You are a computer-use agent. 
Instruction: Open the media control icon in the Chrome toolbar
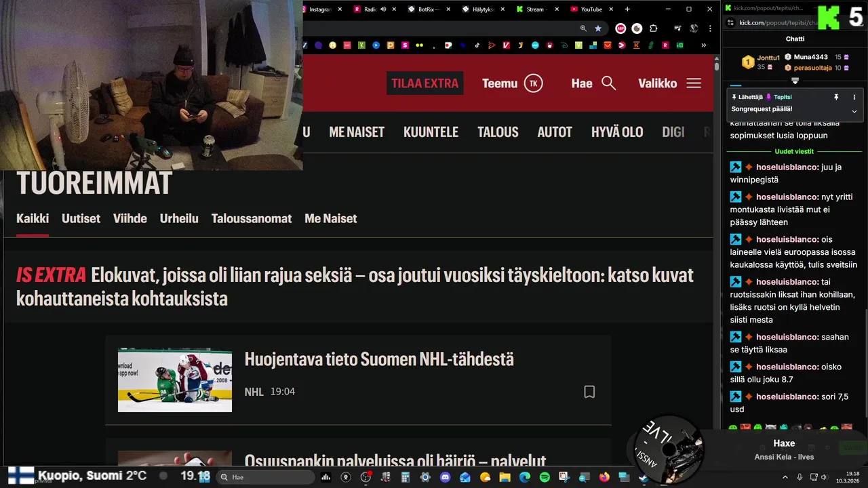tap(677, 28)
